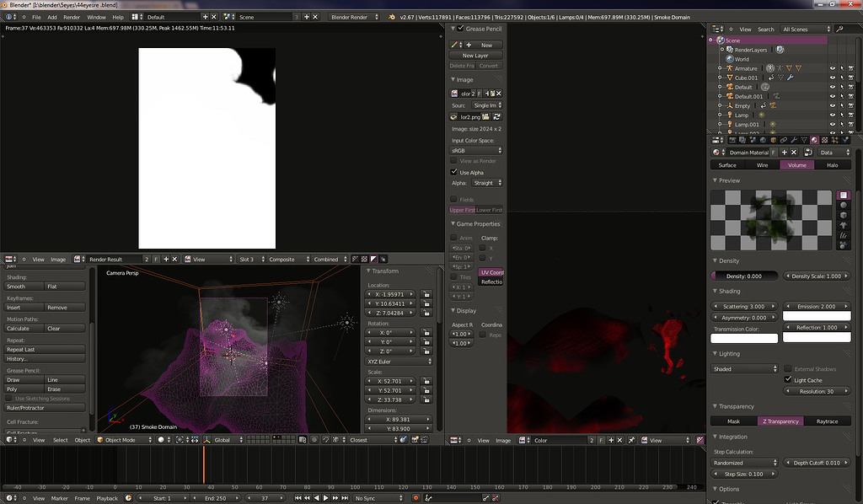Viewport: 863px width, 504px height.
Task: Open the Render properties tab (camera icon)
Action: pyautogui.click(x=732, y=140)
